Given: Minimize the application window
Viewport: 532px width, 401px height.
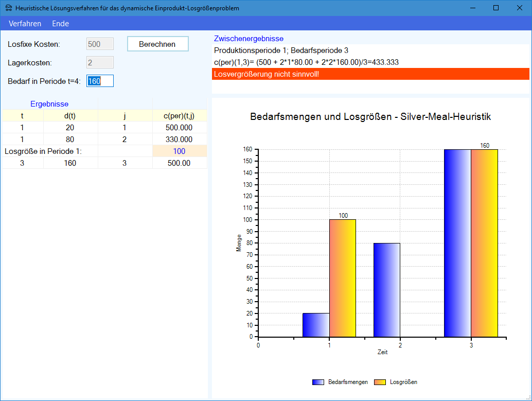Looking at the screenshot, I should coord(472,8).
